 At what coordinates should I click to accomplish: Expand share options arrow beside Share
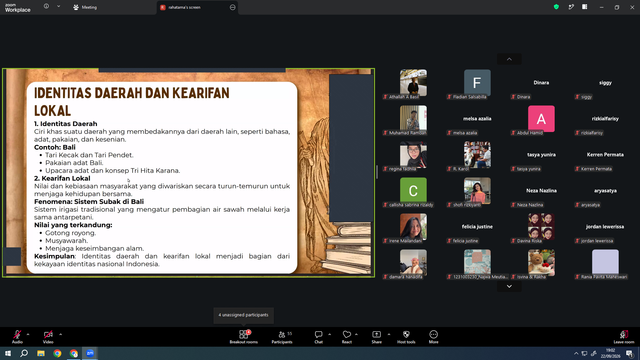pyautogui.click(x=389, y=334)
